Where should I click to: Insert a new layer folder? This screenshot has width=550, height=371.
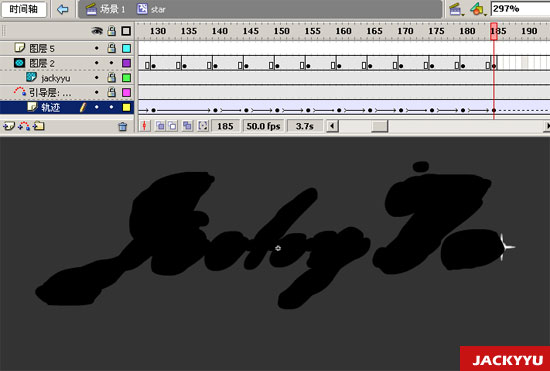39,126
